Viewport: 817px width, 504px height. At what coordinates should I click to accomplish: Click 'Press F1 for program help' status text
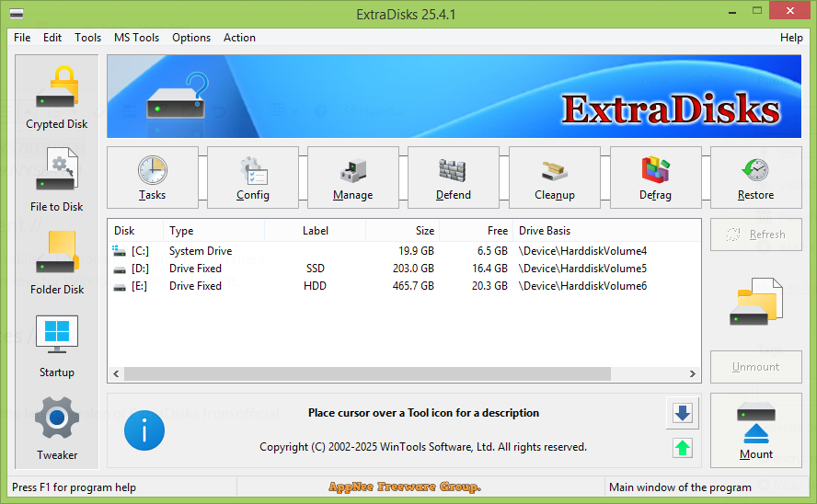pyautogui.click(x=74, y=487)
